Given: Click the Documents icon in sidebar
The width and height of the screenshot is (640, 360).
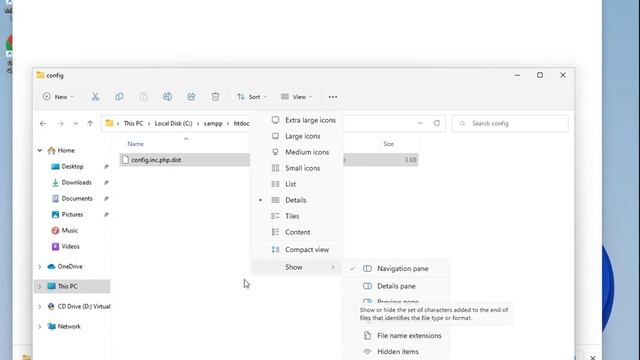Looking at the screenshot, I should (56, 198).
